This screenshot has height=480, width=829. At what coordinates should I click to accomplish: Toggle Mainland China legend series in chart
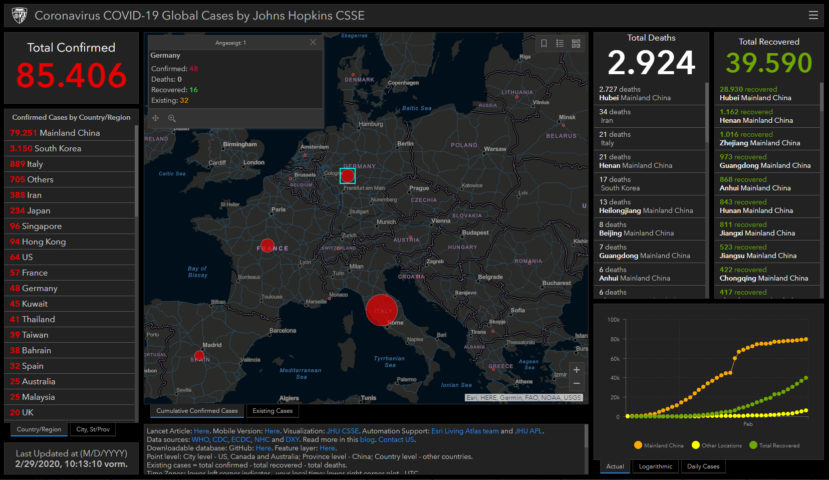pyautogui.click(x=658, y=446)
